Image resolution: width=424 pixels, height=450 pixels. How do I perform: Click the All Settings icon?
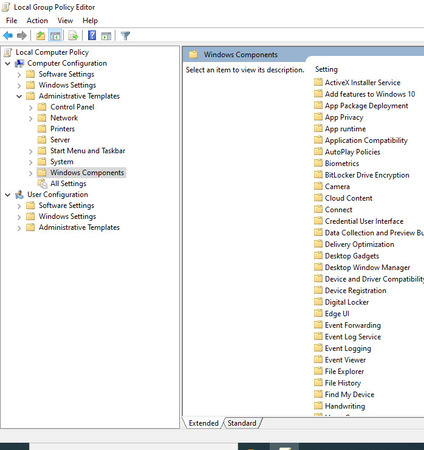tap(42, 184)
